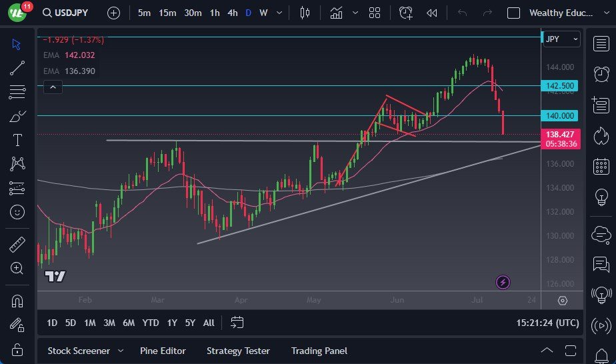Collapse the EMA indicator legend
The height and width of the screenshot is (364, 616).
point(53,87)
